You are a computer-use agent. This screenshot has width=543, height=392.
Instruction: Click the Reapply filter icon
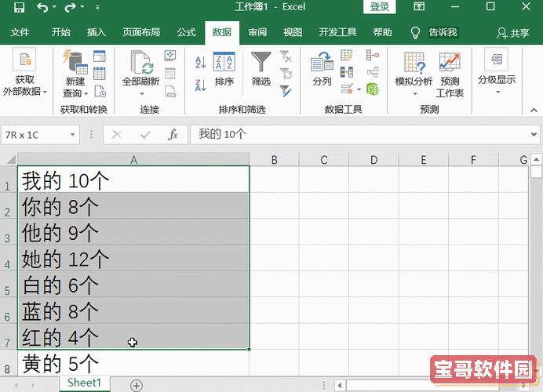[x=286, y=74]
